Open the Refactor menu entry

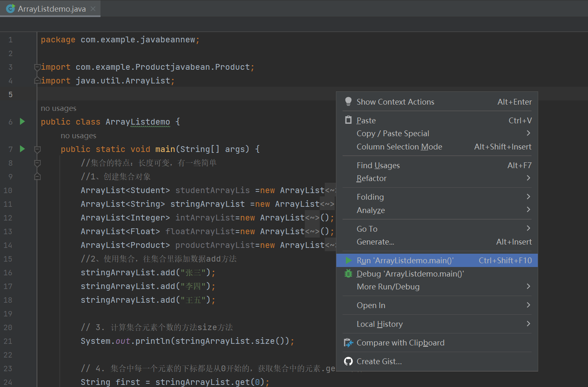[437, 178]
